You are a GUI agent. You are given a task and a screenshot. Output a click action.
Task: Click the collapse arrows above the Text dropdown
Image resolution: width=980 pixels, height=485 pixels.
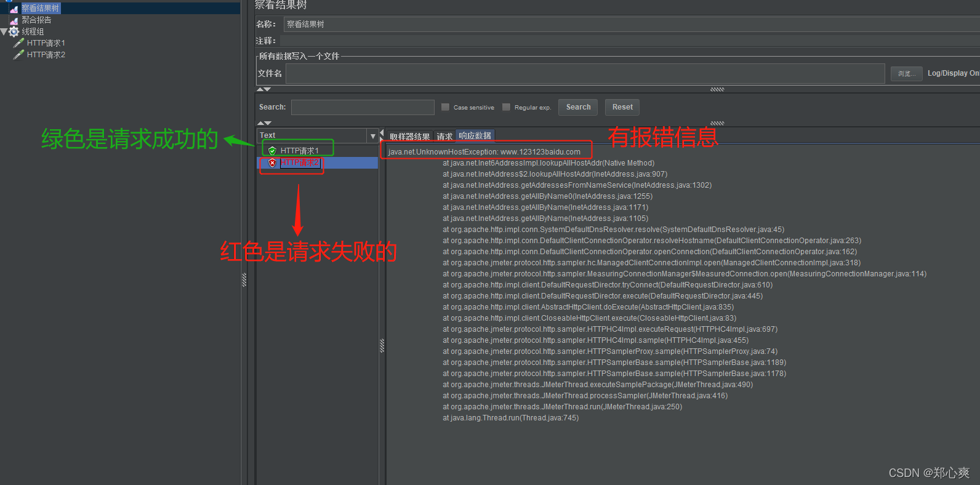pos(264,123)
